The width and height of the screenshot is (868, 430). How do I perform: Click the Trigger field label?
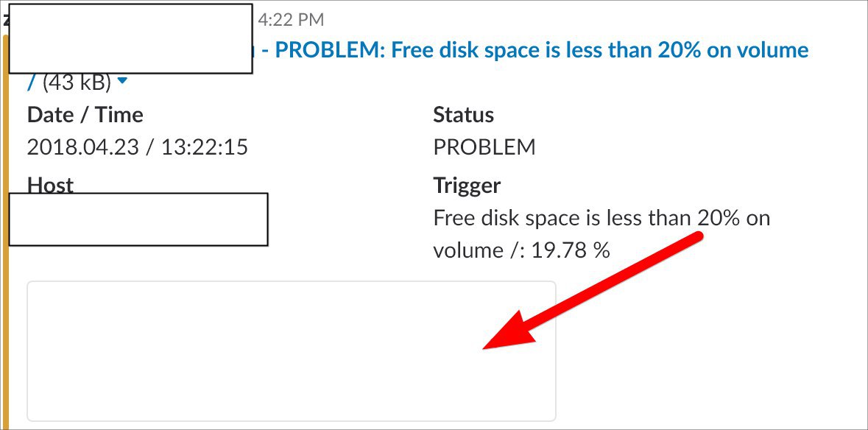pos(467,186)
